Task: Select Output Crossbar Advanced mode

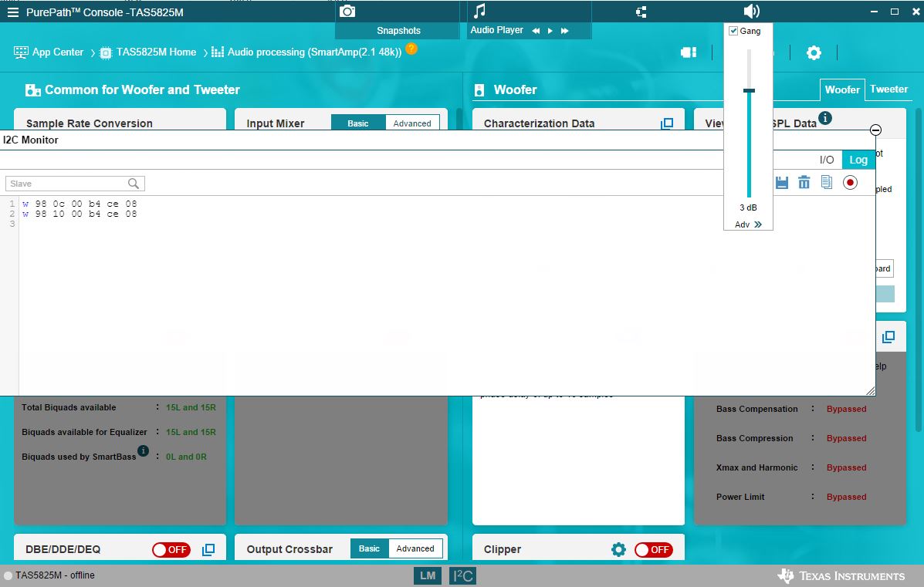Action: click(x=415, y=548)
